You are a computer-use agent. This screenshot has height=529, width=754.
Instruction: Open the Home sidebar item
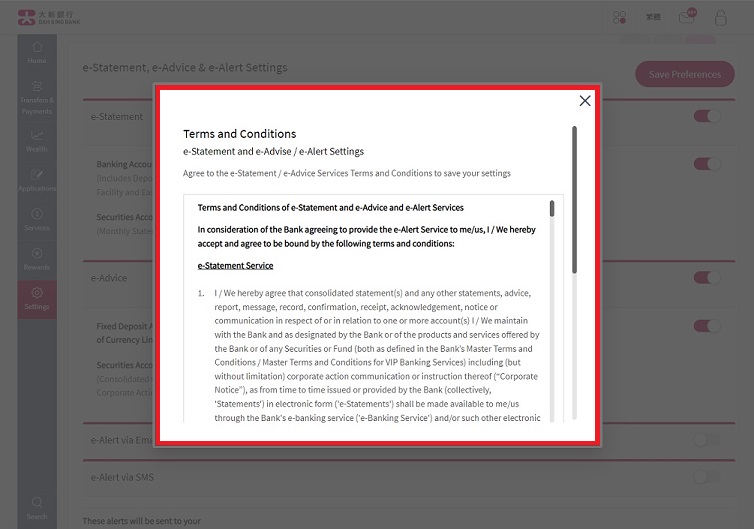point(37,53)
